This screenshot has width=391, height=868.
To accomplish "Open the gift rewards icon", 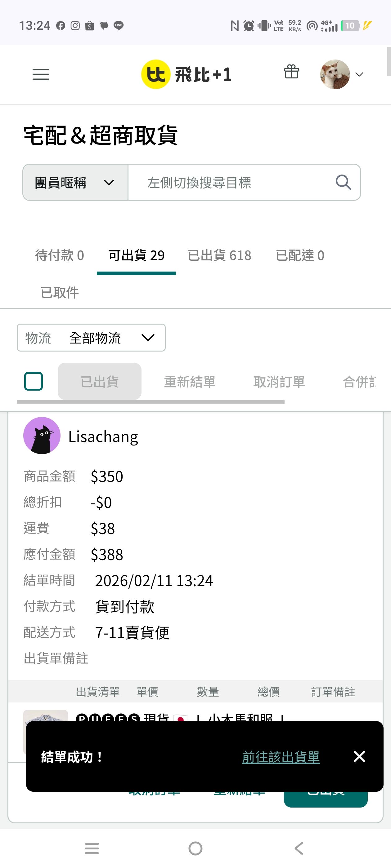I will (x=291, y=72).
